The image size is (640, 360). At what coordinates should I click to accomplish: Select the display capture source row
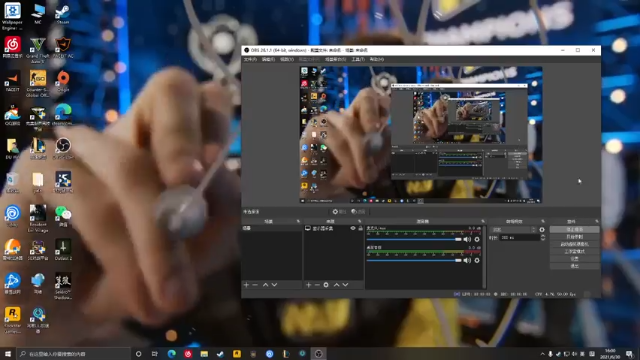(333, 228)
